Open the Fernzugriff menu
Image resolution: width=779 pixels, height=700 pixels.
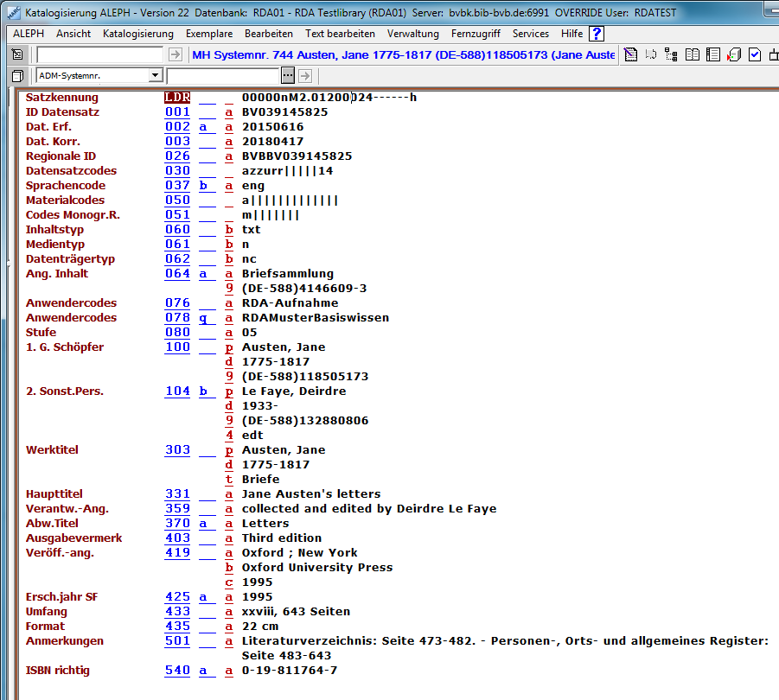click(476, 34)
